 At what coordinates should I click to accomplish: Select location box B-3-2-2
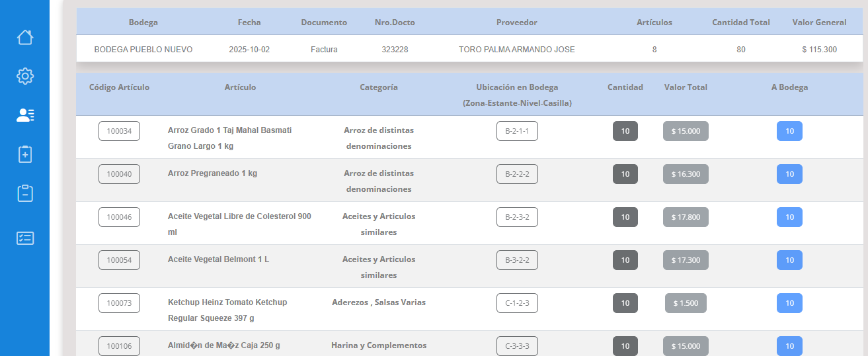point(517,260)
